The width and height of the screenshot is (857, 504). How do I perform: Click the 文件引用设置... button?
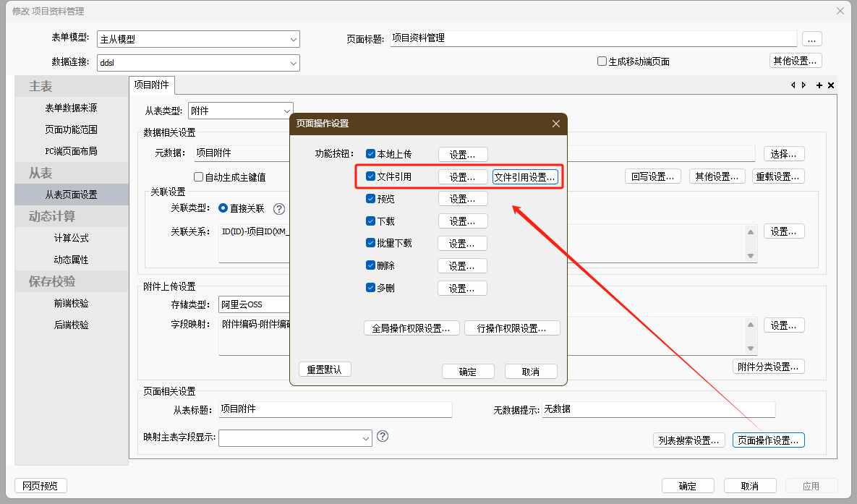(x=525, y=177)
